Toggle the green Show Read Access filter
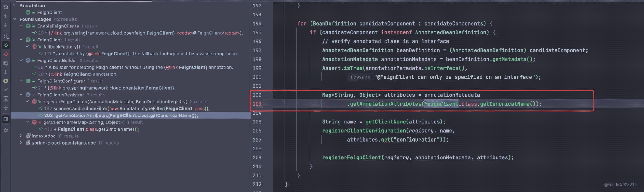Screen dimensions: 644x192 5,45
